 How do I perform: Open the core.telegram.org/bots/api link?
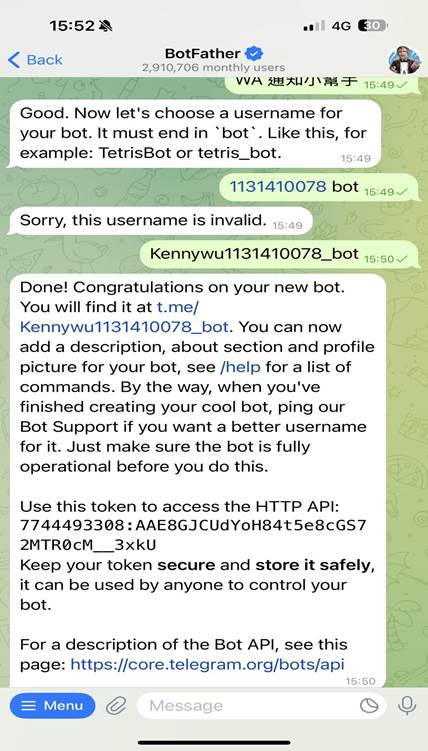click(207, 665)
